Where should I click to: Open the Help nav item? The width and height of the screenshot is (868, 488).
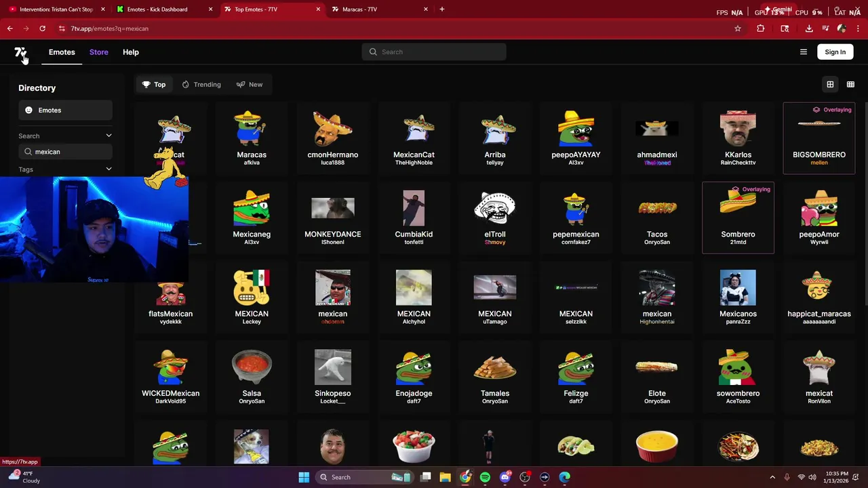click(x=131, y=52)
